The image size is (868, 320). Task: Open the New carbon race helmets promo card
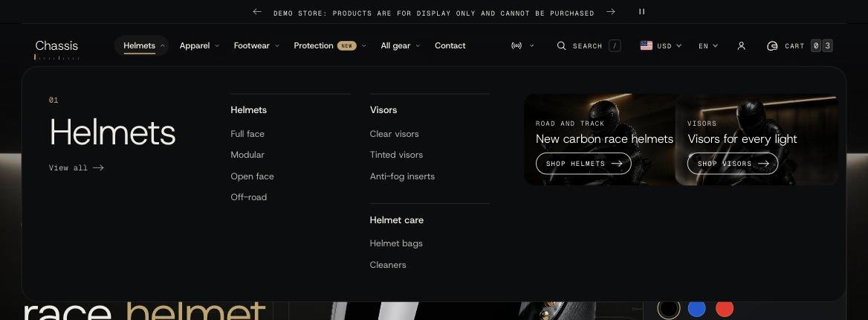pos(600,140)
